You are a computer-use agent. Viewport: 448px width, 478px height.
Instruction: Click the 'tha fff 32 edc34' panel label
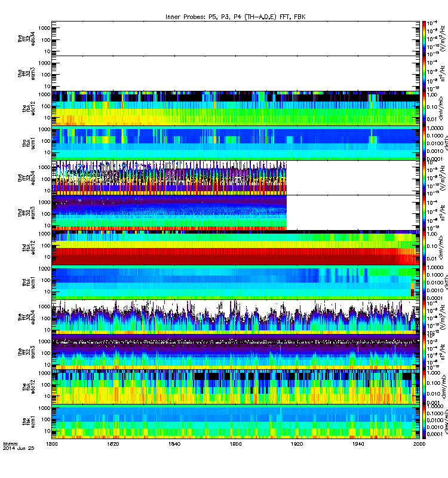pyautogui.click(x=26, y=38)
